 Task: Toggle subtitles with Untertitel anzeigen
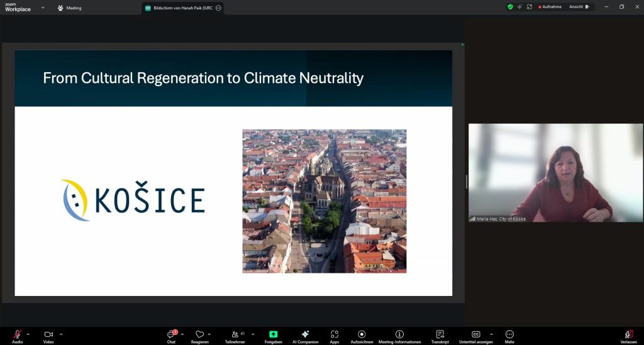[x=476, y=335]
